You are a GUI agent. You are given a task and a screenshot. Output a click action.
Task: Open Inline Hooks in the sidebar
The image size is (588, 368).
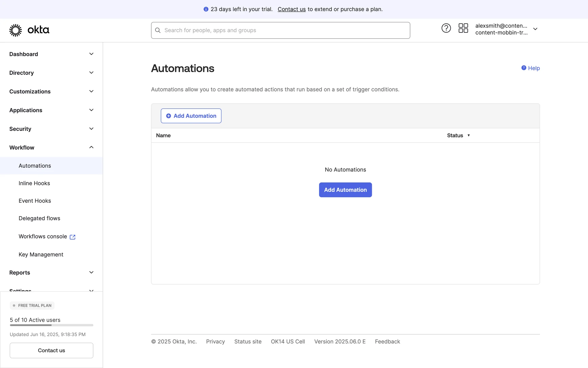[x=34, y=183]
